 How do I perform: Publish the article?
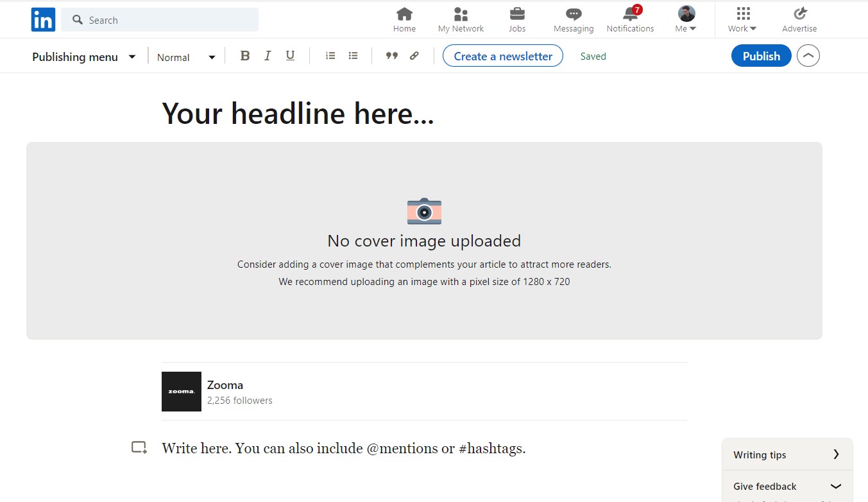pyautogui.click(x=761, y=56)
